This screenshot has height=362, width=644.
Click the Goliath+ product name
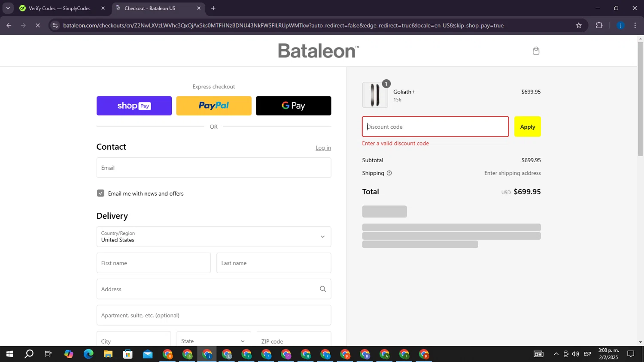tap(404, 92)
